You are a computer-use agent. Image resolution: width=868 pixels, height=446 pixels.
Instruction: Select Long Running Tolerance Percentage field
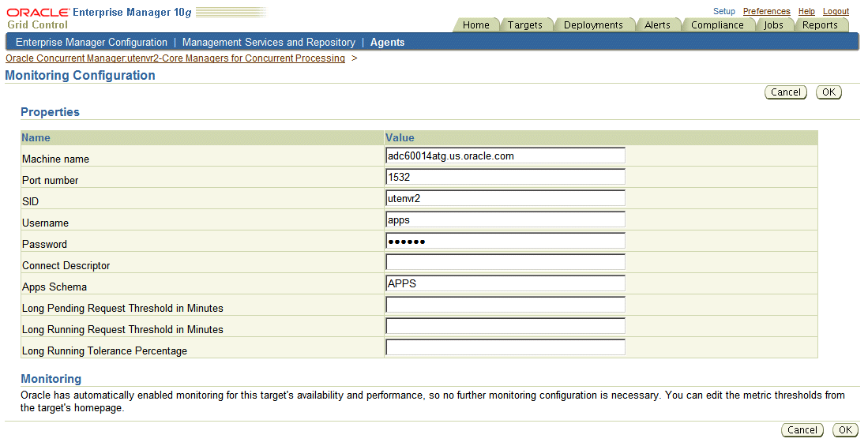click(505, 347)
